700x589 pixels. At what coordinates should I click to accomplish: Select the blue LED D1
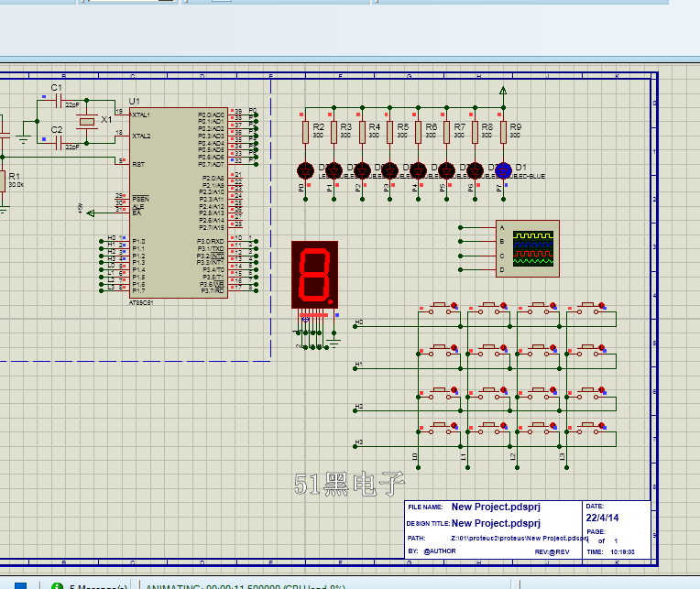[504, 170]
